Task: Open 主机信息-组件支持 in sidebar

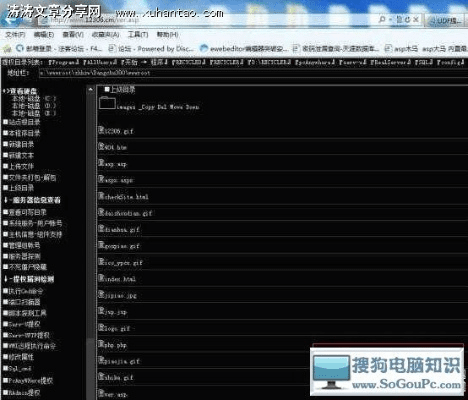Action: point(33,234)
